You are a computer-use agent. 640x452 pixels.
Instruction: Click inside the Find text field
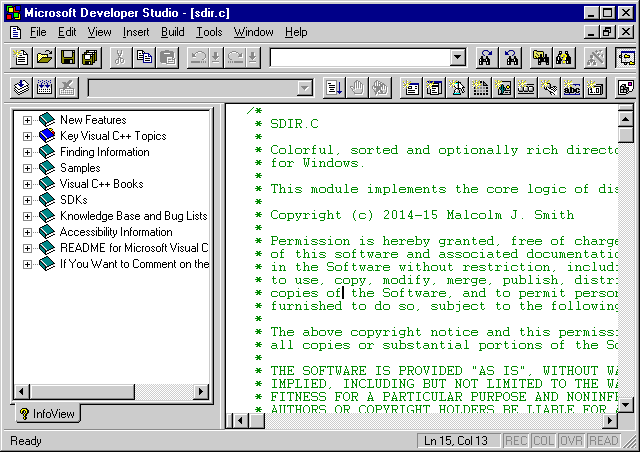pos(360,58)
